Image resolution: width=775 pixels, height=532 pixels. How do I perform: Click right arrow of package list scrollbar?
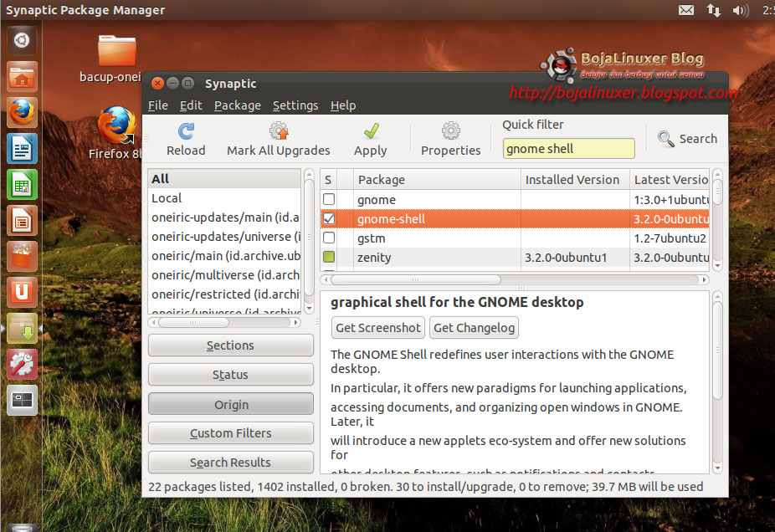[705, 279]
